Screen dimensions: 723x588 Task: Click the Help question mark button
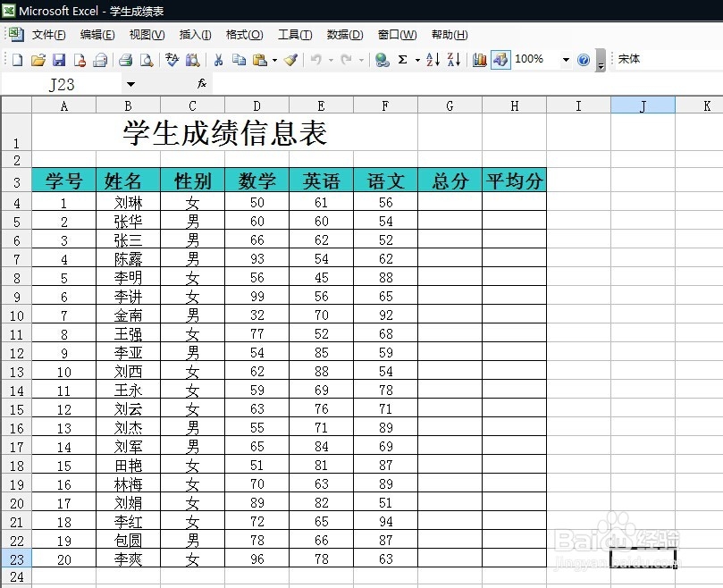pyautogui.click(x=583, y=59)
